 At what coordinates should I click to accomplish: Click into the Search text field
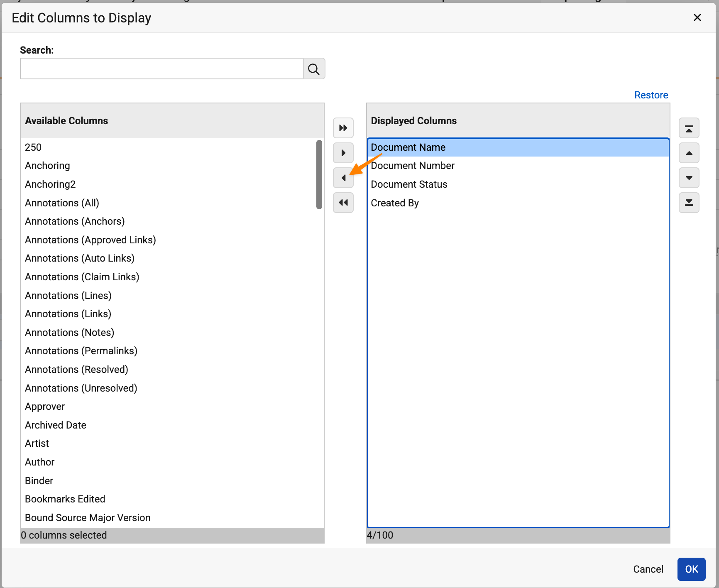162,69
